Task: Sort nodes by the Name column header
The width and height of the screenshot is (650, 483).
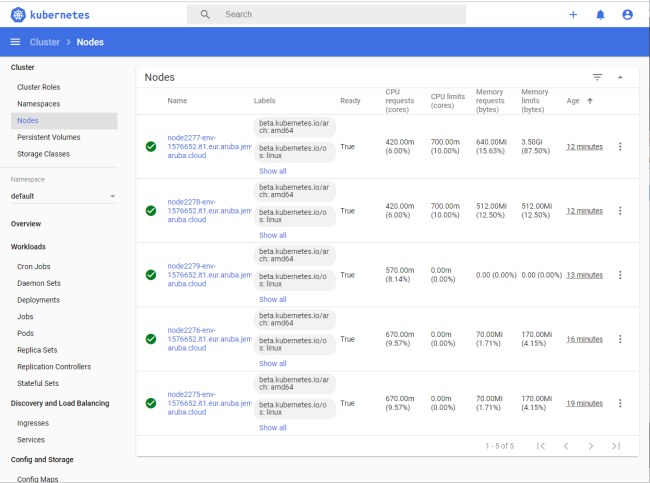Action: (x=177, y=101)
